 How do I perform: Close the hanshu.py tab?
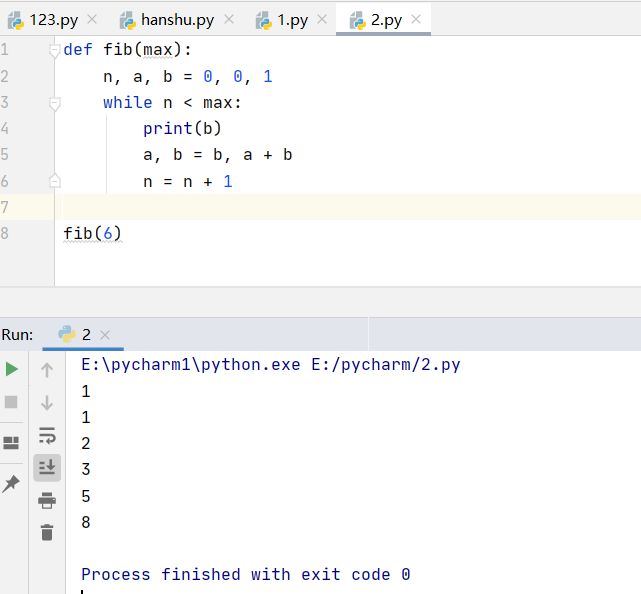tap(229, 19)
